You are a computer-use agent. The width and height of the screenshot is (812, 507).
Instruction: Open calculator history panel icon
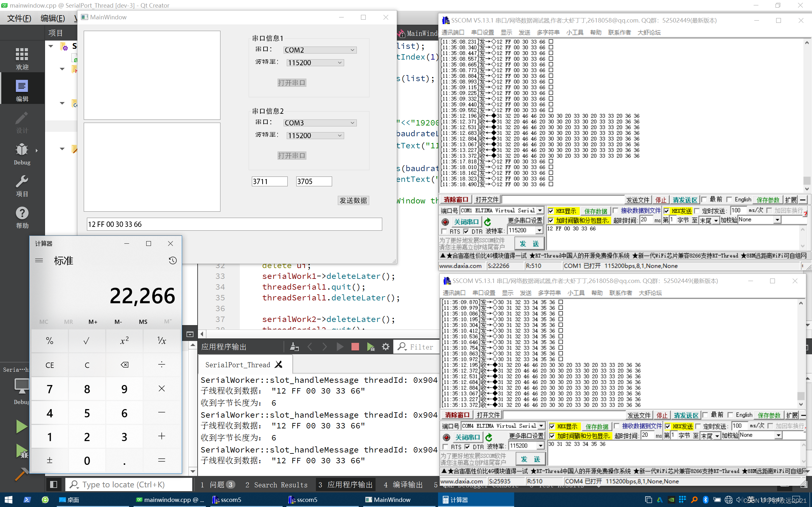coord(173,260)
